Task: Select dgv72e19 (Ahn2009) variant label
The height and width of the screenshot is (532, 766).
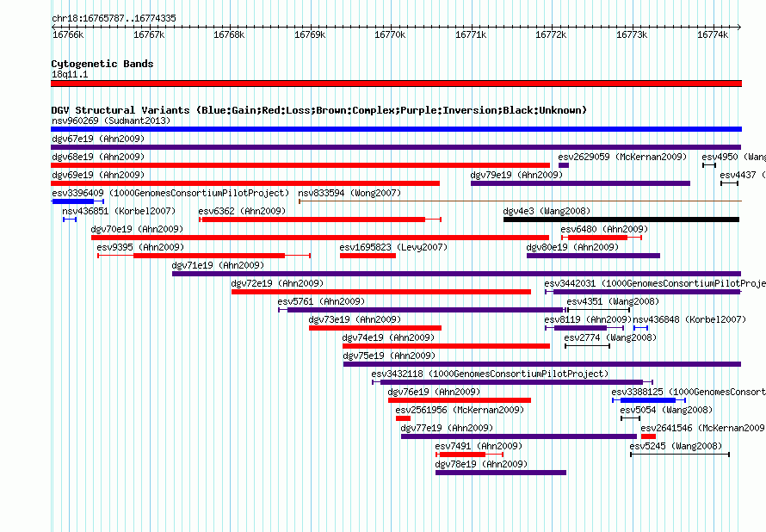Action: [x=277, y=283]
